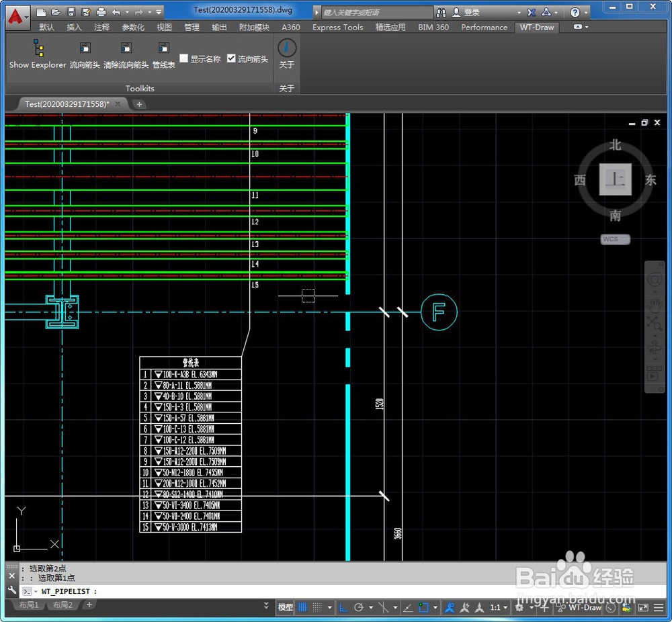The height and width of the screenshot is (622, 672).
Task: Switch to 布局2 layout tab
Action: (x=62, y=605)
